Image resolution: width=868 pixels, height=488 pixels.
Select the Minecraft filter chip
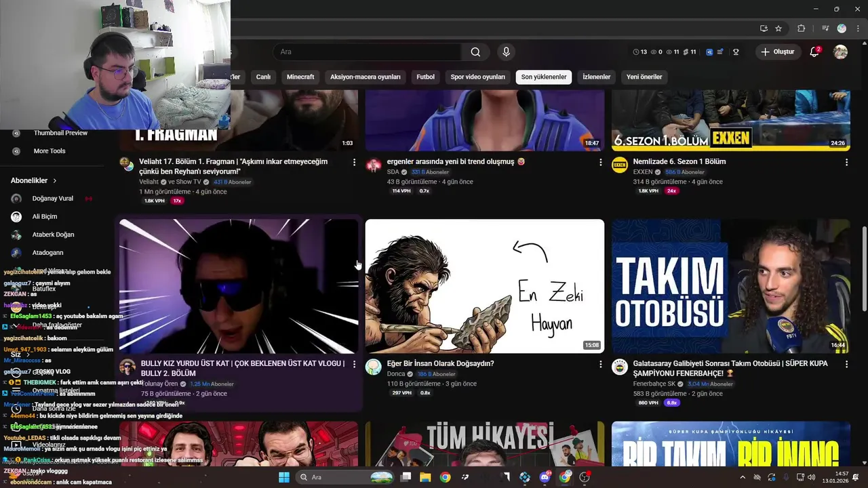click(x=300, y=77)
